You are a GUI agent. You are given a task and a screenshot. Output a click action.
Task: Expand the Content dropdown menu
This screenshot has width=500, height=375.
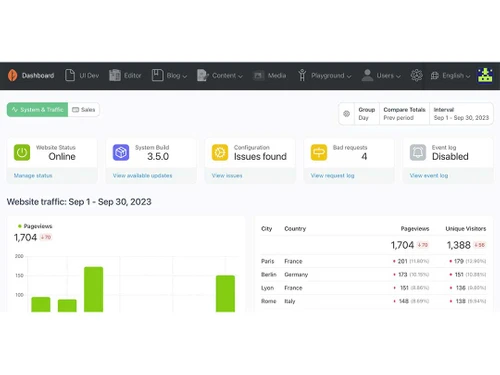click(x=240, y=76)
